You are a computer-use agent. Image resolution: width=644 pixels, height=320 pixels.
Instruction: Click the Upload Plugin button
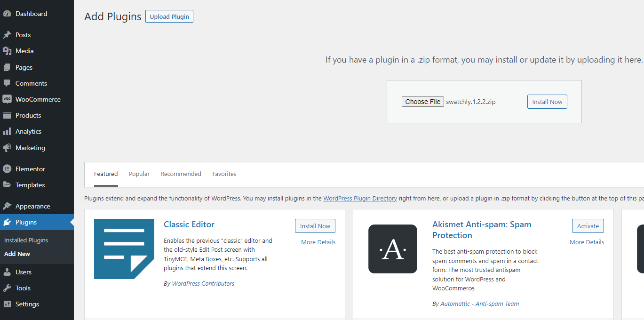(169, 16)
